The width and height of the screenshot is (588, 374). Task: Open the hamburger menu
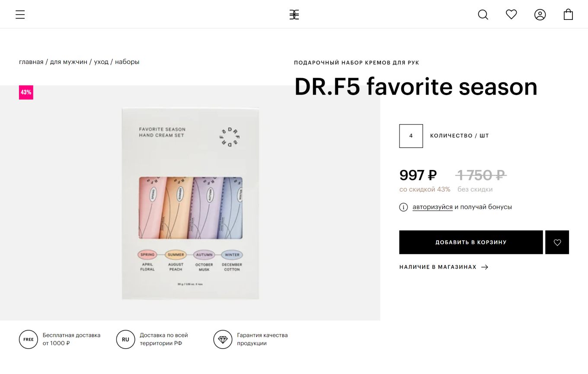(x=20, y=15)
